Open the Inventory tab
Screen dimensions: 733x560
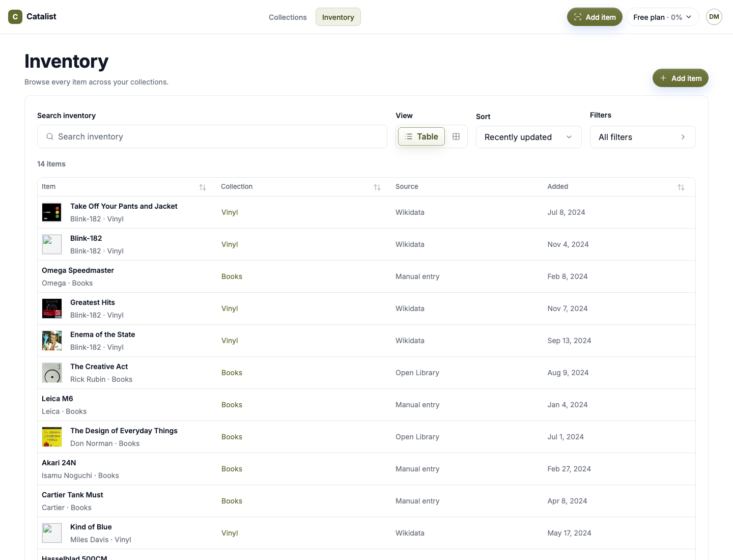(x=338, y=17)
